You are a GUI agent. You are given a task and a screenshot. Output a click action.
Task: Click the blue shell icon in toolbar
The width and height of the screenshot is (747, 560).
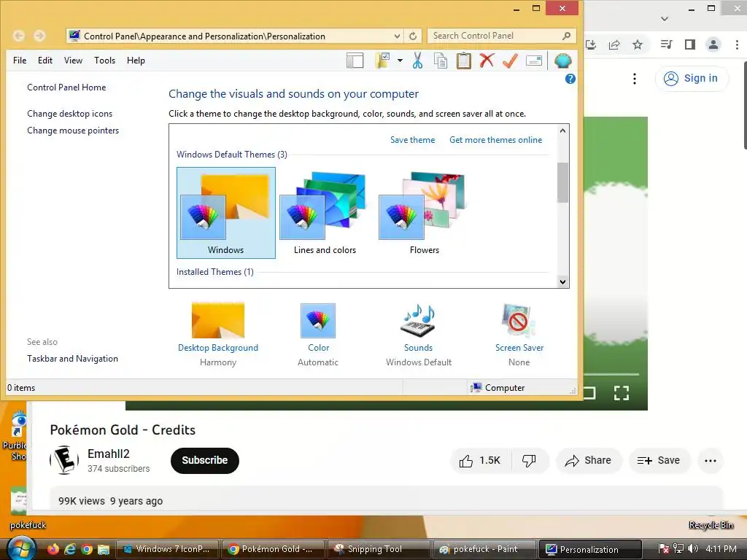tap(562, 61)
